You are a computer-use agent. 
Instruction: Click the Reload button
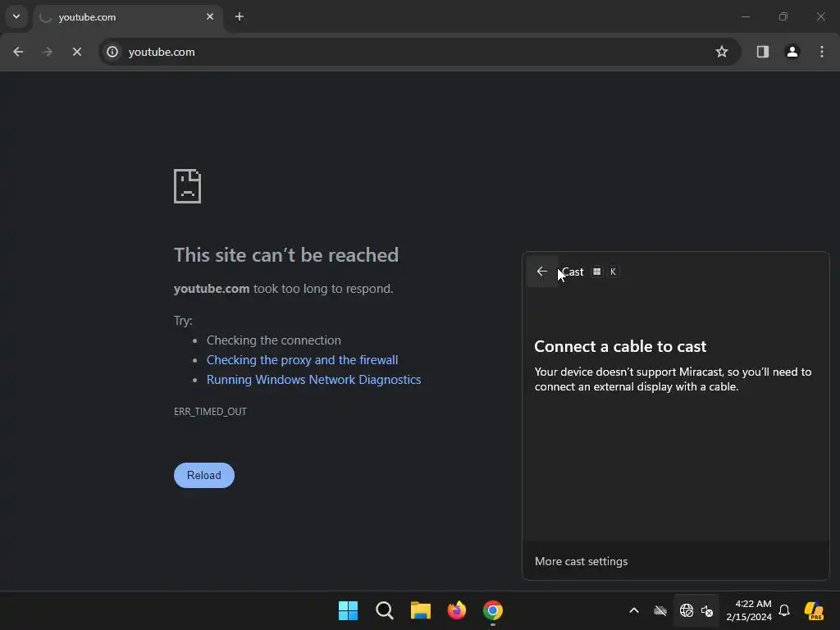click(x=204, y=475)
